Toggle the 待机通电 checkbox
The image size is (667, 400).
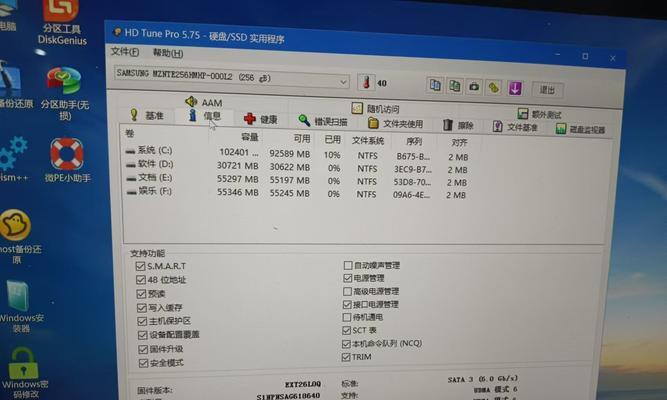[347, 317]
